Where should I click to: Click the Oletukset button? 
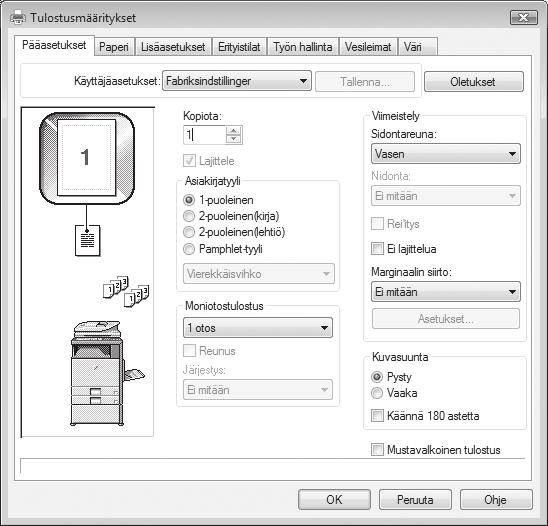[474, 82]
